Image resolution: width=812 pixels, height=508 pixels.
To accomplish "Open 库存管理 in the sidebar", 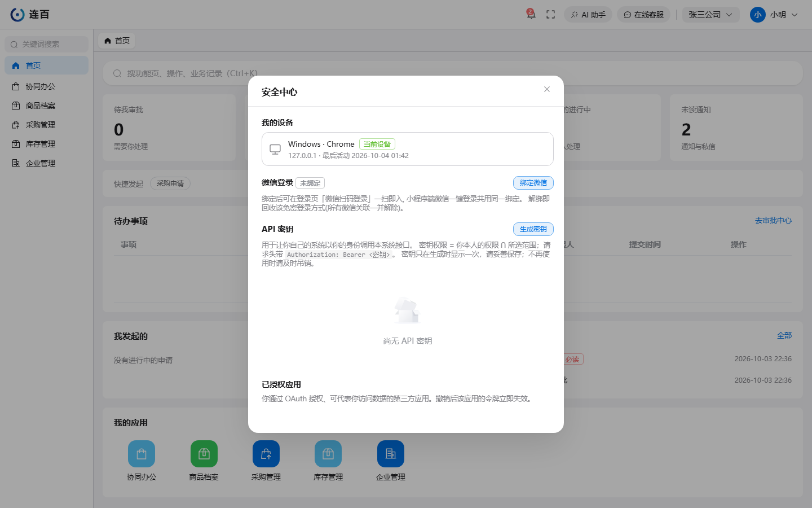I will point(47,144).
